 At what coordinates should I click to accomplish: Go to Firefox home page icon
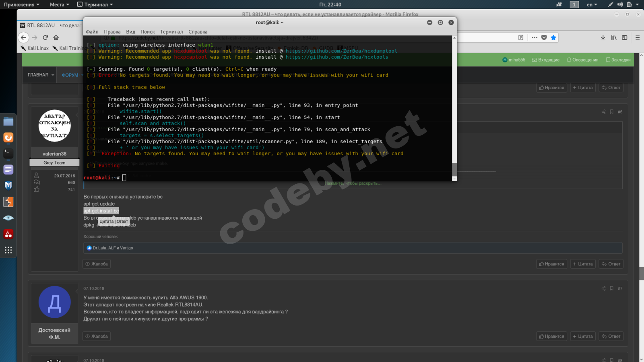56,37
